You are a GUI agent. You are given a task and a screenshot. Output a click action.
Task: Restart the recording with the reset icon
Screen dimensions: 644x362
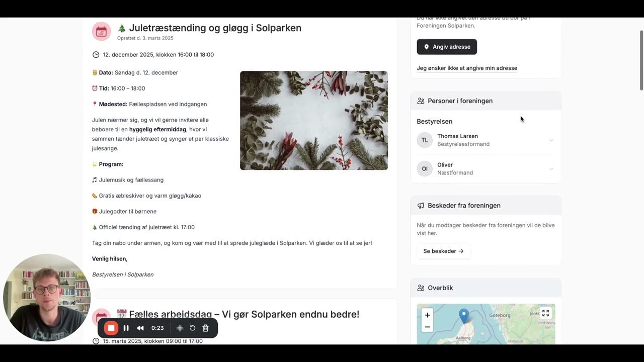click(192, 328)
